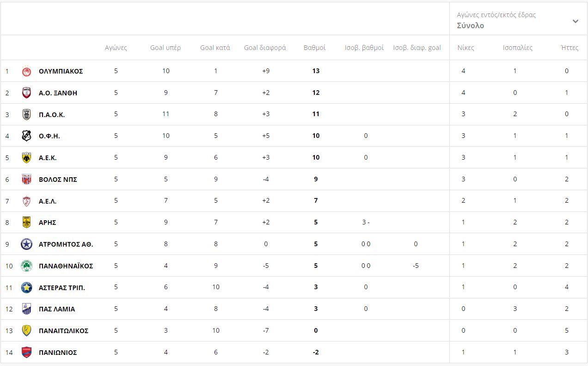Click the Αστέρας Τριπ. team crest
This screenshot has height=366, width=588.
tap(27, 288)
